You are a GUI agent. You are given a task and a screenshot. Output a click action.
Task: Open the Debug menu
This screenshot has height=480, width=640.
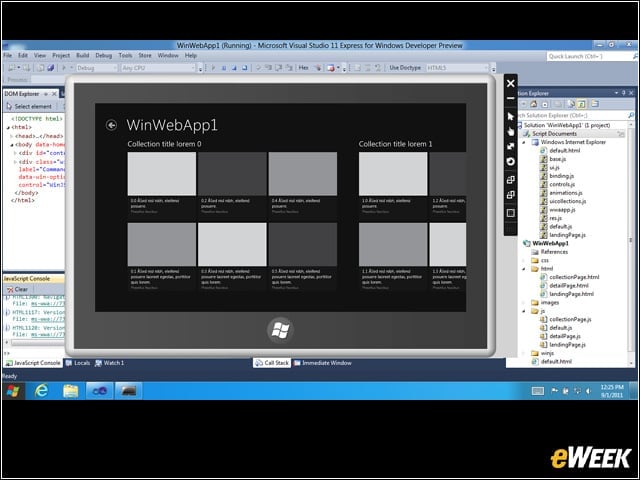tap(104, 56)
